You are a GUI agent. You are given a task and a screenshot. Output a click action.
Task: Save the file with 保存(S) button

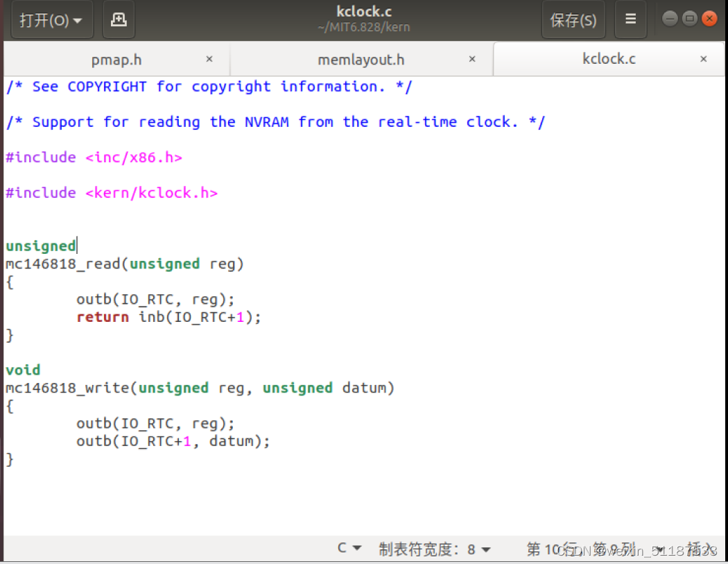coord(573,19)
